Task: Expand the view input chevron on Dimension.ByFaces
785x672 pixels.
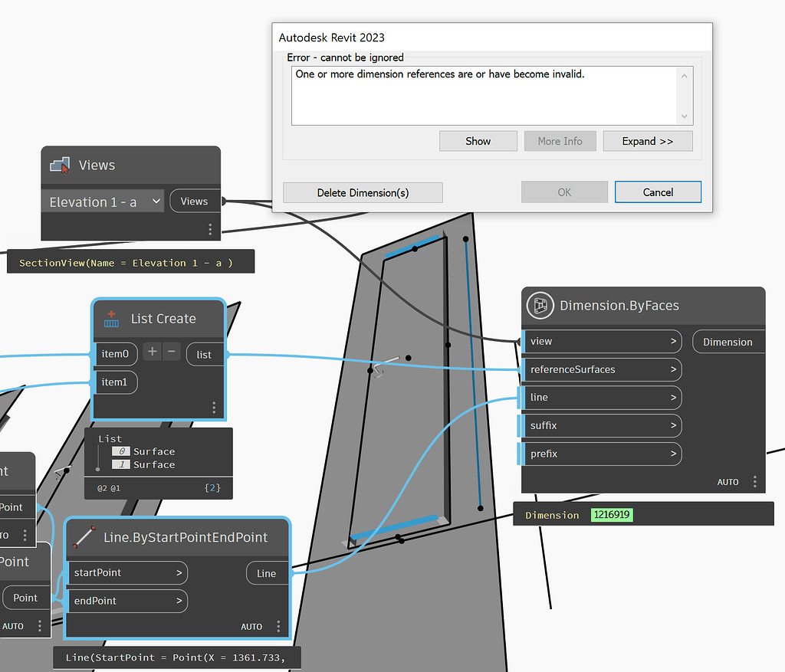Action: point(674,341)
